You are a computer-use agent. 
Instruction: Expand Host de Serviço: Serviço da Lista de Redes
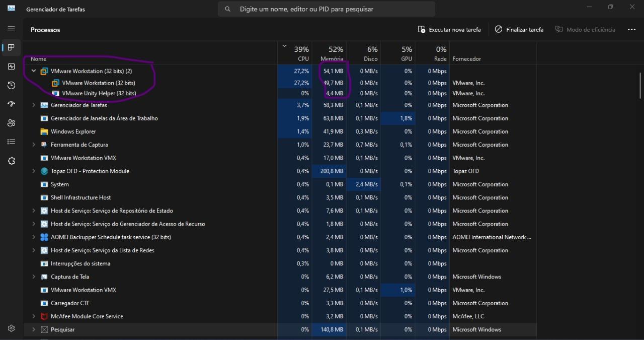pyautogui.click(x=34, y=250)
